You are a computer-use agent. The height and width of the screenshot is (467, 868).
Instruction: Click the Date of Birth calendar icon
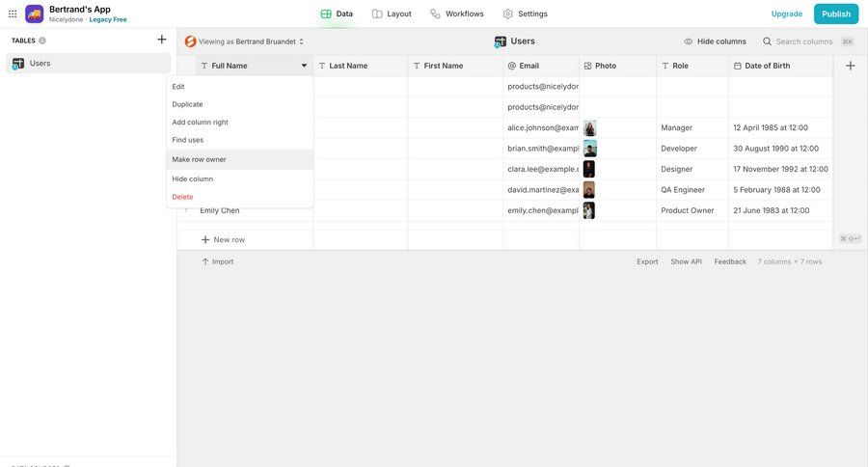[x=738, y=66]
